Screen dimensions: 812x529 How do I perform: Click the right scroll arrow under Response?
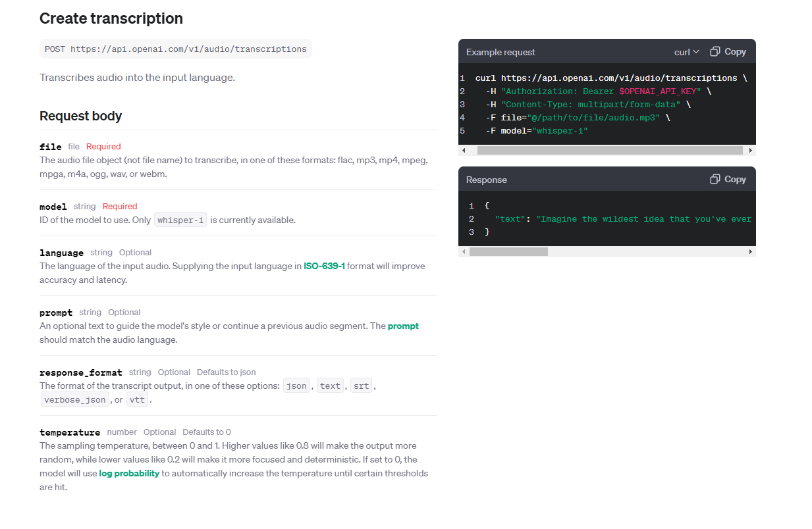point(751,252)
